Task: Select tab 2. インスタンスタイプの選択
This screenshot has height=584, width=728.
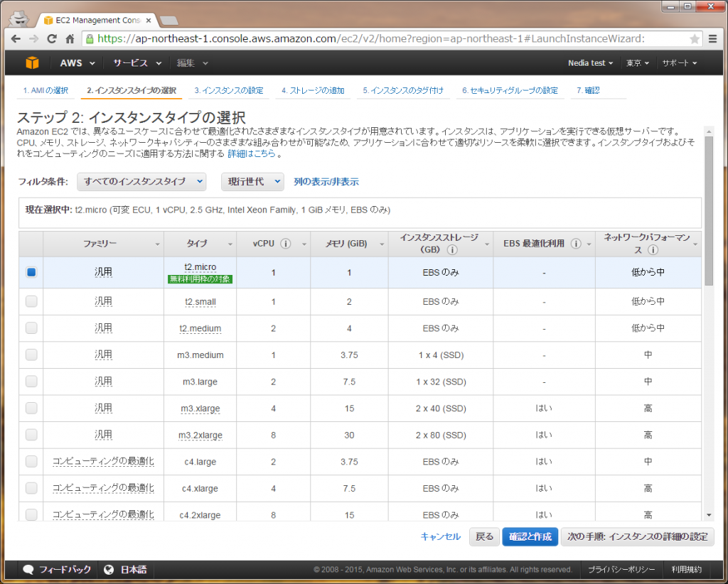Action: [x=132, y=90]
